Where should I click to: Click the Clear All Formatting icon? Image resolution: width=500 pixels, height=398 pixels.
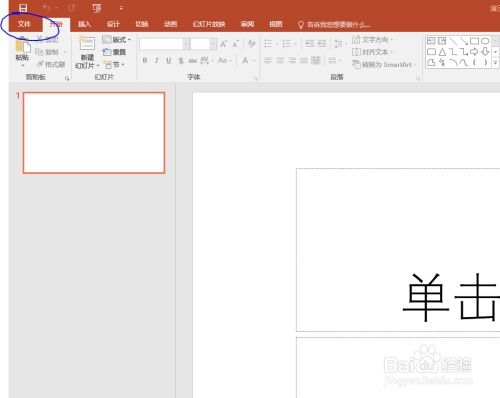point(252,44)
